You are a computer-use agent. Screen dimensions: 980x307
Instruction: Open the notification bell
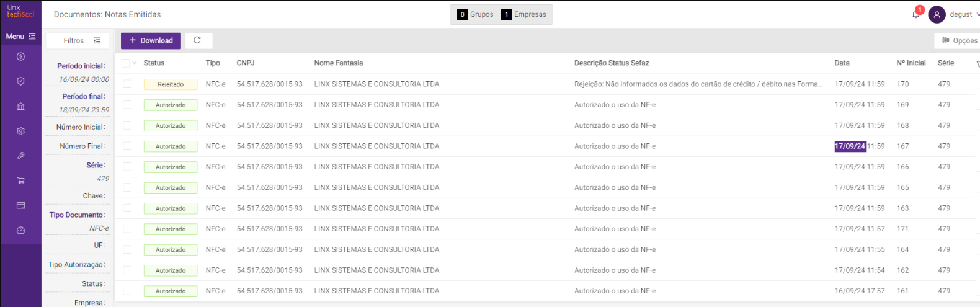(x=915, y=14)
